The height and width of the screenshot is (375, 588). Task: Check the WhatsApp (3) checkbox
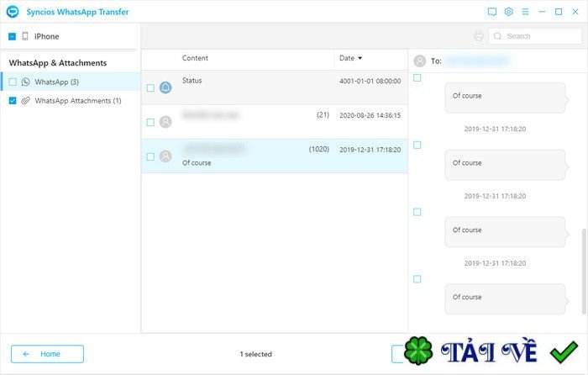(13, 82)
